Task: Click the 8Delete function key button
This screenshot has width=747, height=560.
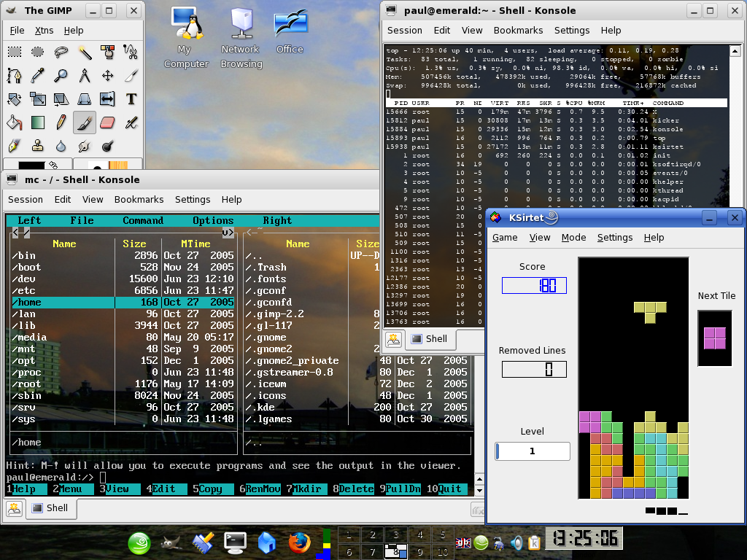Action: tap(353, 489)
